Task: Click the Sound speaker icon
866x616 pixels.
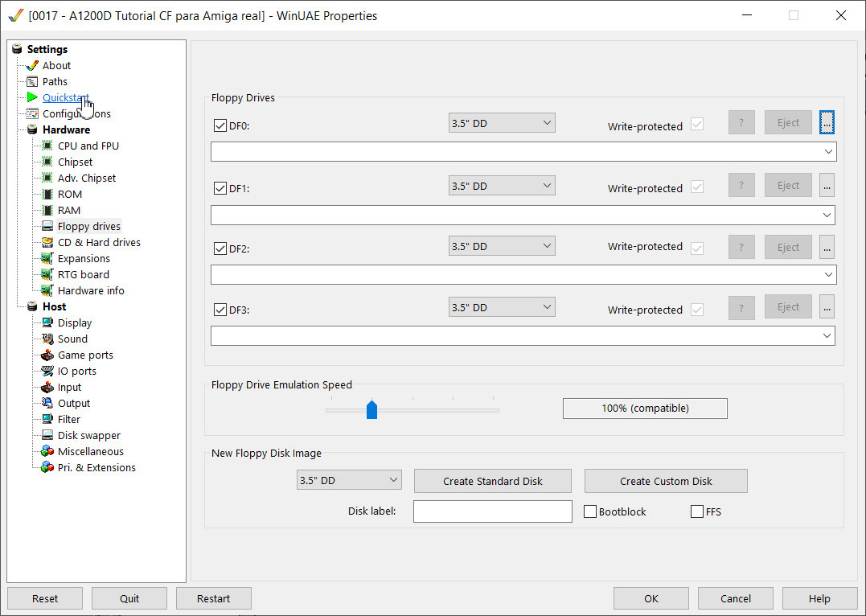Action: pos(47,339)
